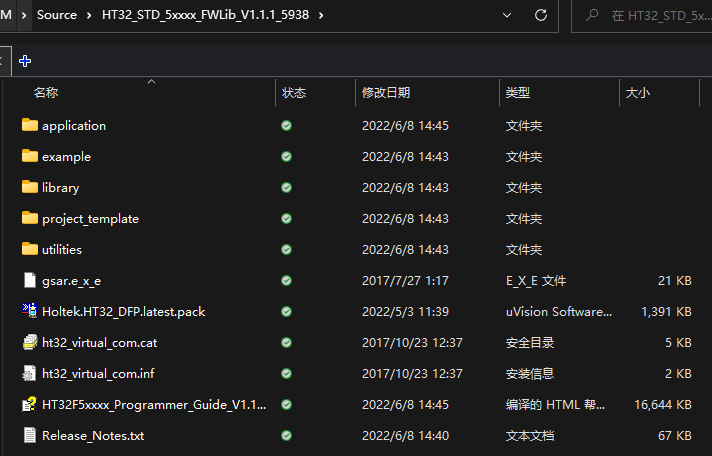Image resolution: width=712 pixels, height=456 pixels.
Task: Click the E_X_E 文件 type cell
Action: point(536,281)
